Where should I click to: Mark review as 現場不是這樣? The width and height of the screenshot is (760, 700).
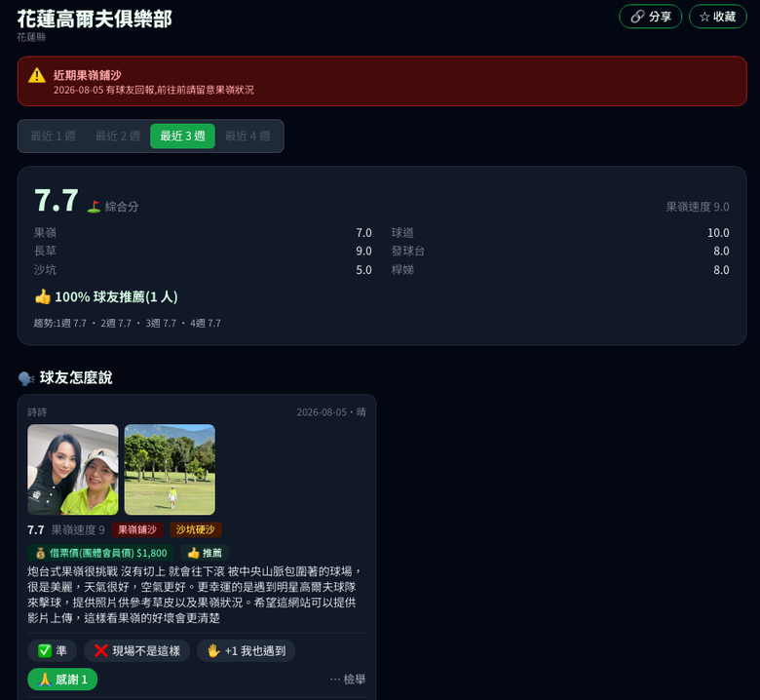pos(136,651)
